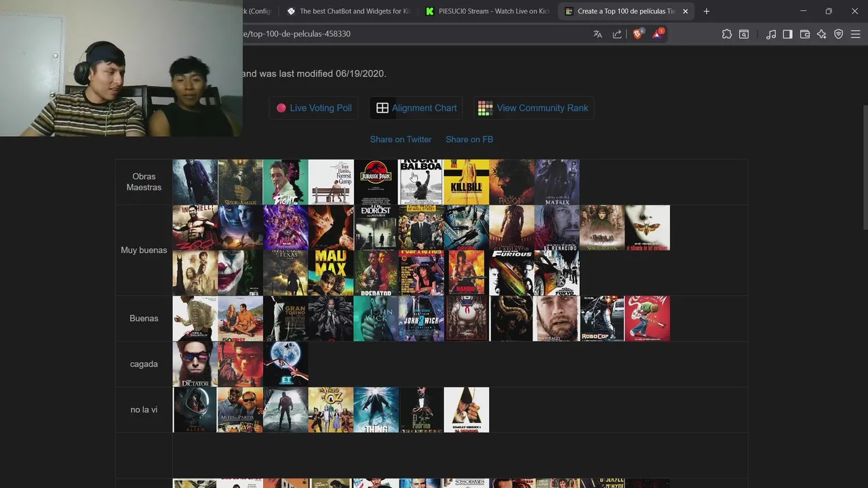The image size is (868, 488).
Task: Click the Share on Twitter link
Action: 401,139
